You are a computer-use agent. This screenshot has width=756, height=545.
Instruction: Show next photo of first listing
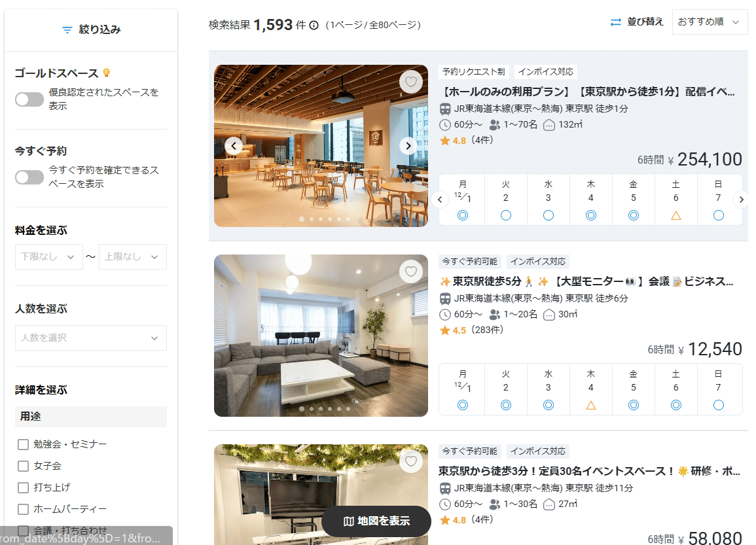(x=408, y=146)
